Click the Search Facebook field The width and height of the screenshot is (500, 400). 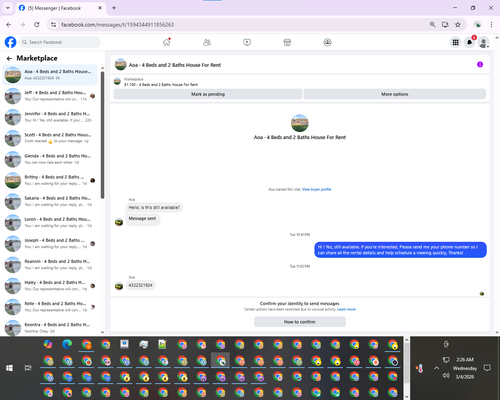60,42
